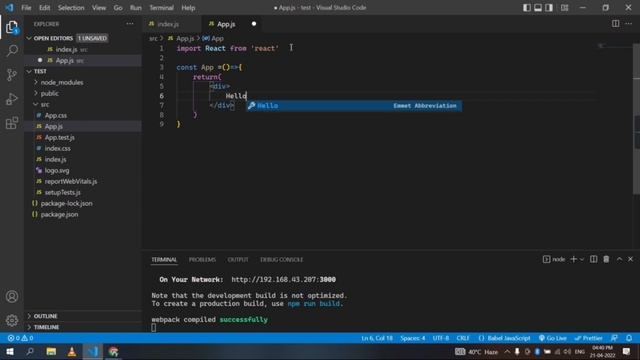
Task: Open the Run menu
Action: [136, 8]
